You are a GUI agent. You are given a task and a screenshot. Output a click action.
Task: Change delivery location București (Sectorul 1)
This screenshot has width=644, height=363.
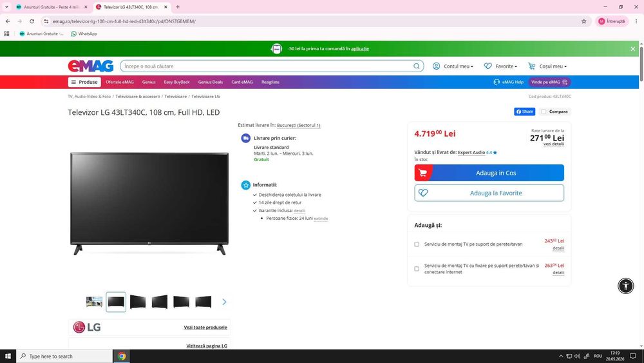click(x=299, y=125)
